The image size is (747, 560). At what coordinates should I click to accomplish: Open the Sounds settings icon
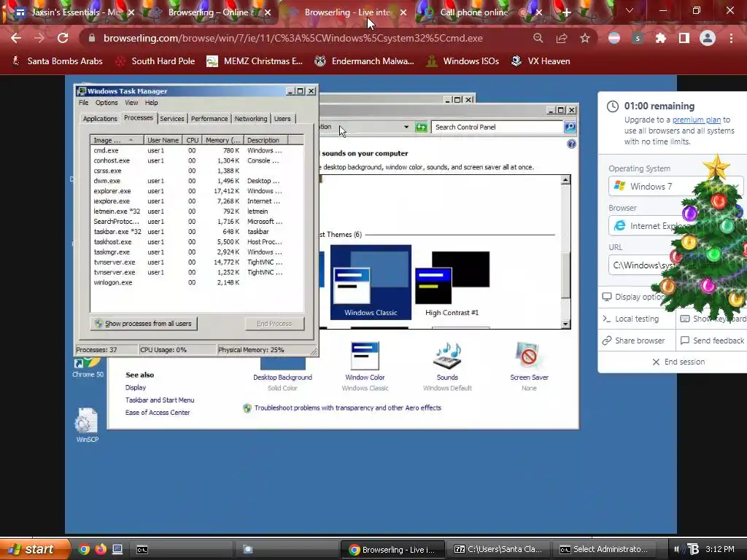click(447, 356)
